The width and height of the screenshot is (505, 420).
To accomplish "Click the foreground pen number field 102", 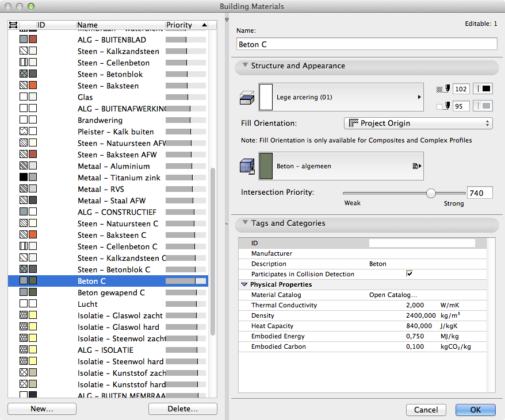I will pos(461,89).
